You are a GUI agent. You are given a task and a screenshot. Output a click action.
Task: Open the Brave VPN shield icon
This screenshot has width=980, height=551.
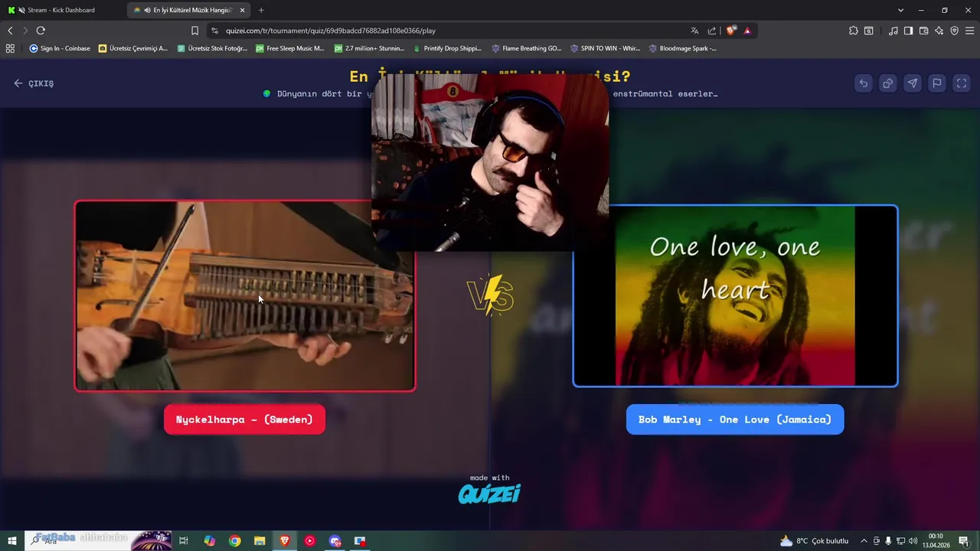(954, 31)
